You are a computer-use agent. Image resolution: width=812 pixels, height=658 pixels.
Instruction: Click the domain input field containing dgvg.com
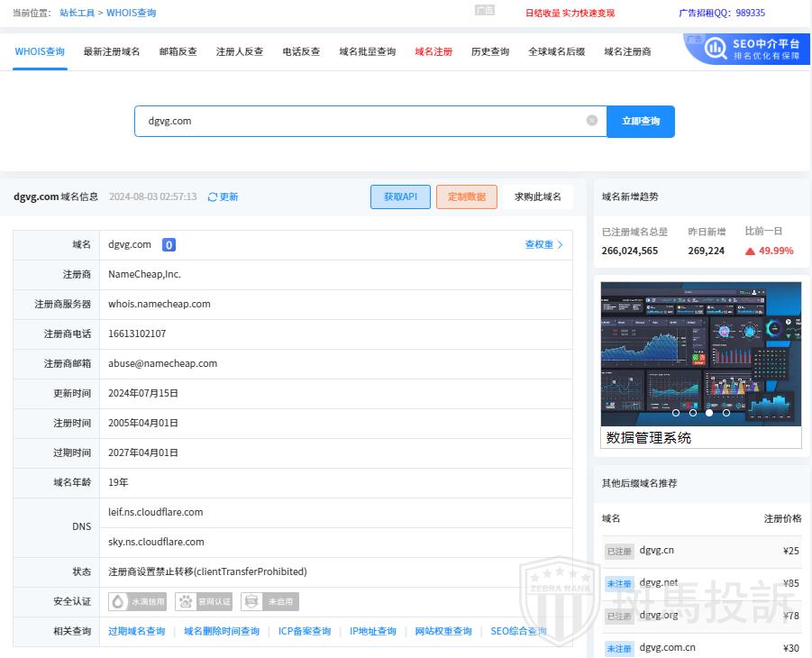(x=360, y=121)
